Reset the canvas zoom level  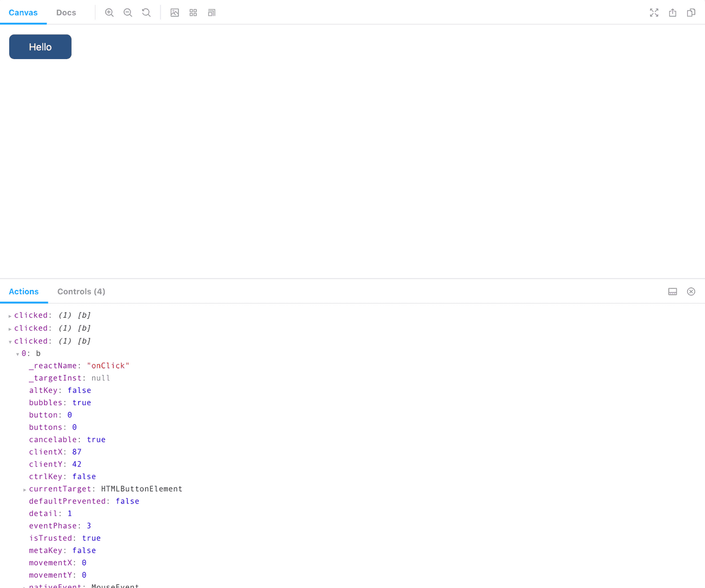(146, 12)
